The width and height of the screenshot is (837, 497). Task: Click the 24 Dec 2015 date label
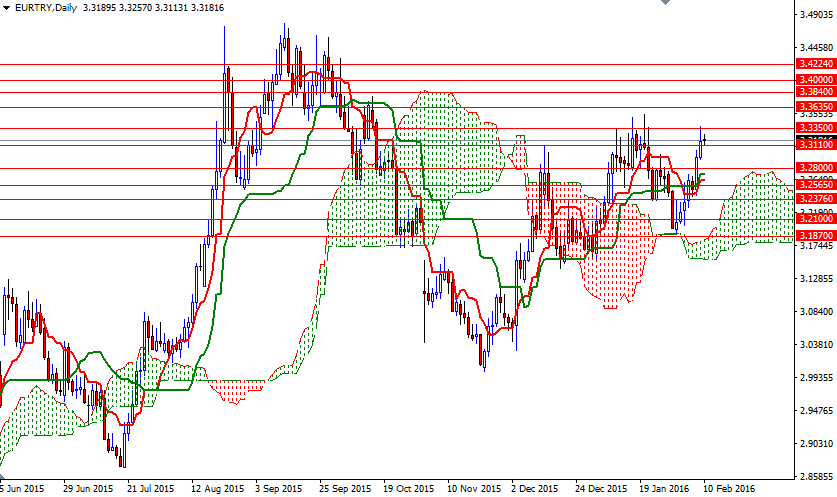pos(601,488)
